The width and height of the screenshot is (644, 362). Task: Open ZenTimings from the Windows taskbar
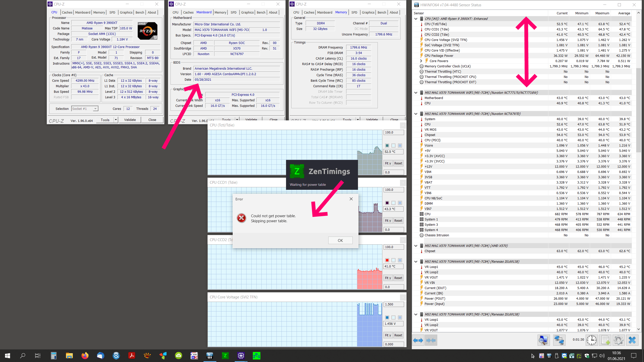[x=225, y=355]
